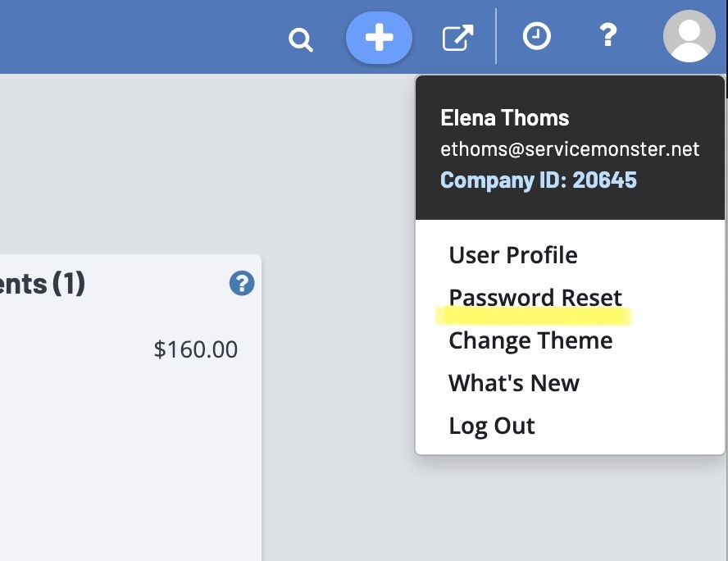Viewport: 728px width, 561px height.
Task: Click the empty white area of the card
Action: click(x=123, y=459)
